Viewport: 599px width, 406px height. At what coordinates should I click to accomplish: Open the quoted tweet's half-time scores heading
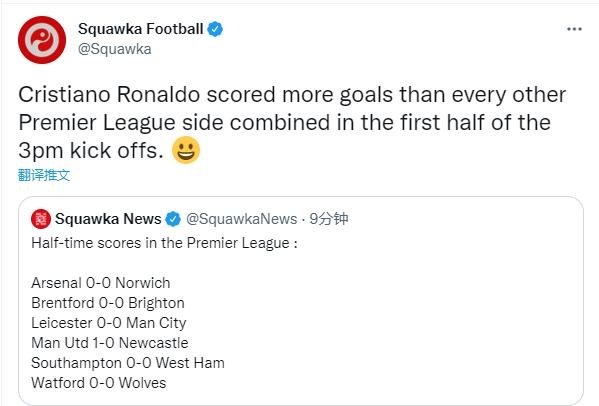[x=164, y=243]
